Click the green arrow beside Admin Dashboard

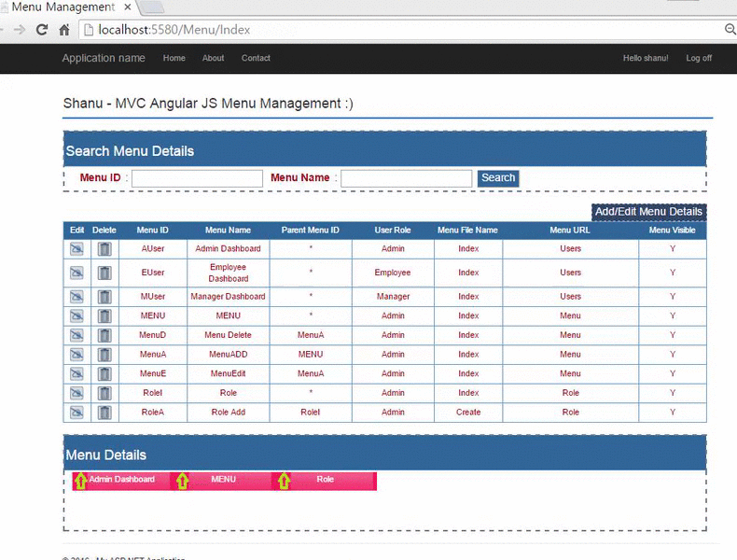coord(81,481)
